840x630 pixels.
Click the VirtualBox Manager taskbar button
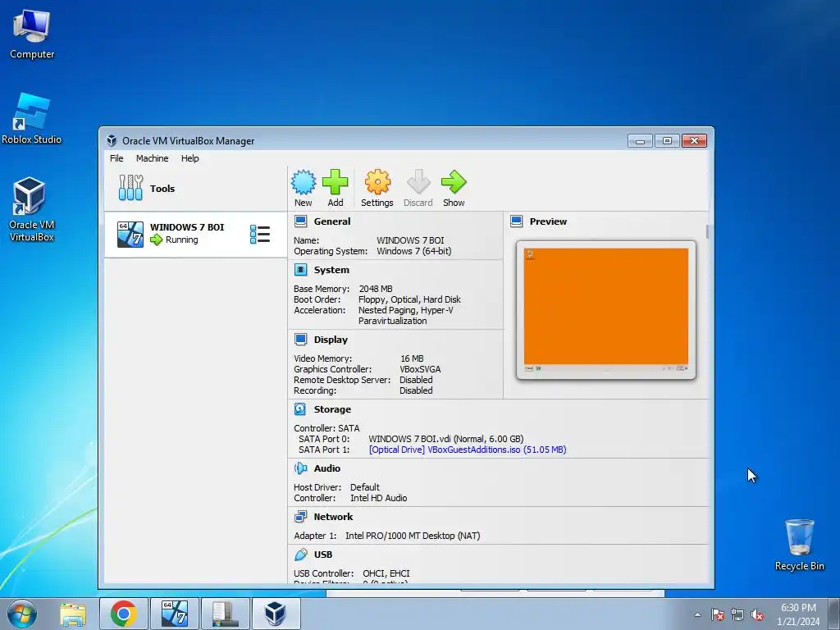[276, 614]
